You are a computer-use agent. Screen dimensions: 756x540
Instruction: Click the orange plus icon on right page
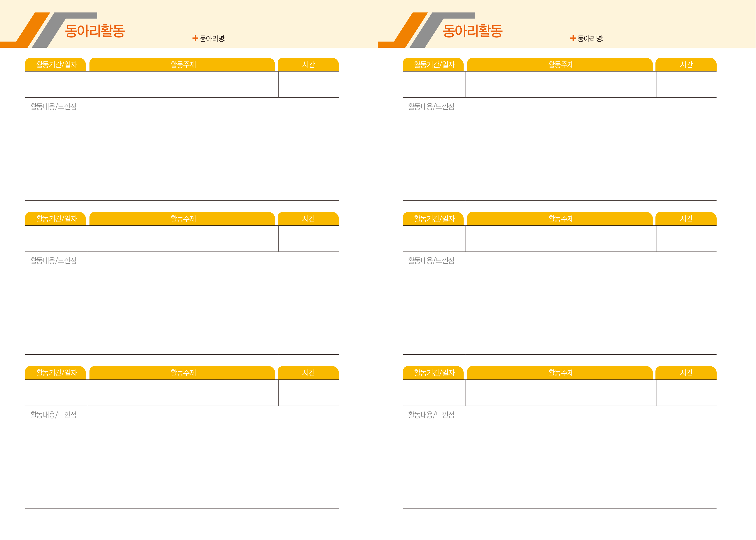coord(573,38)
